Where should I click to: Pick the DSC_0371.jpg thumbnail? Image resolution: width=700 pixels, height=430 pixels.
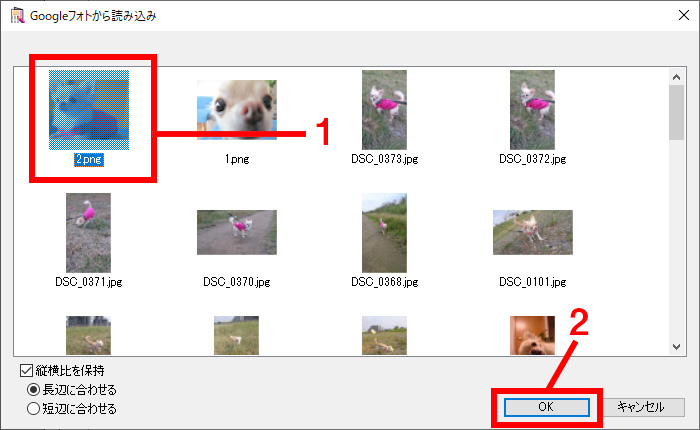(88, 233)
